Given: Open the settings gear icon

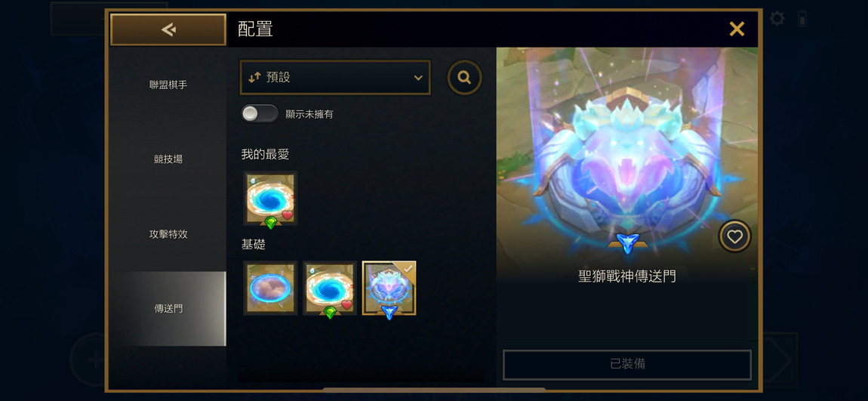Looking at the screenshot, I should [x=777, y=19].
